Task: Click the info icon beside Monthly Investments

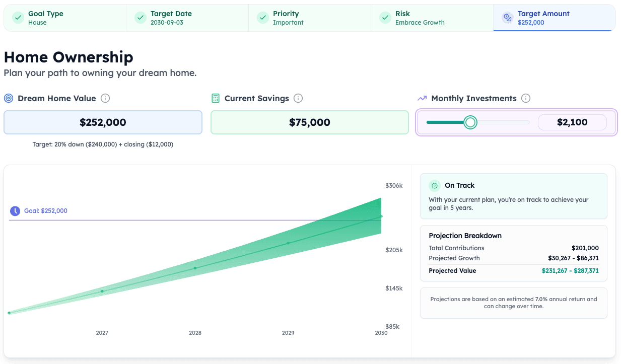Action: (526, 98)
